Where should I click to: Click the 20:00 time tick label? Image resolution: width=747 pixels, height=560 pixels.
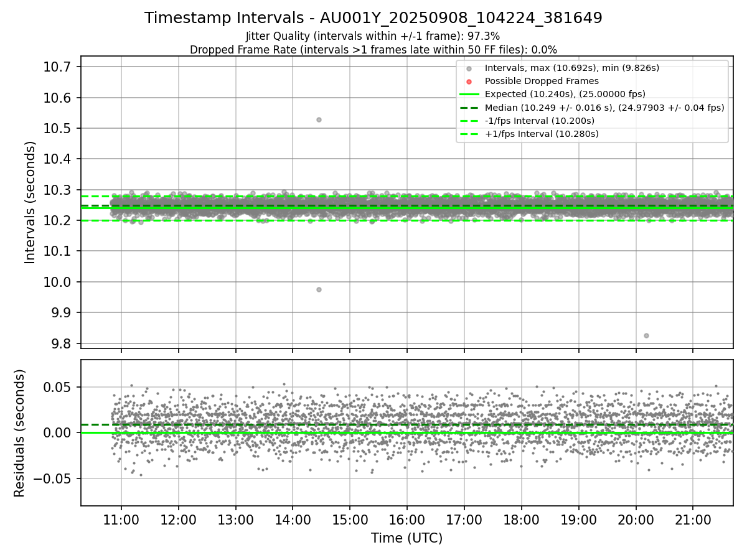(x=636, y=520)
